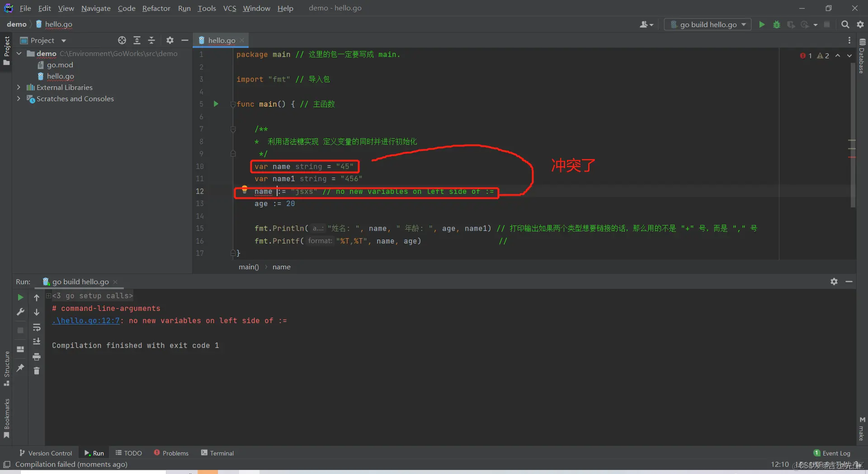Open the File menu
This screenshot has height=474, width=868.
click(x=25, y=8)
